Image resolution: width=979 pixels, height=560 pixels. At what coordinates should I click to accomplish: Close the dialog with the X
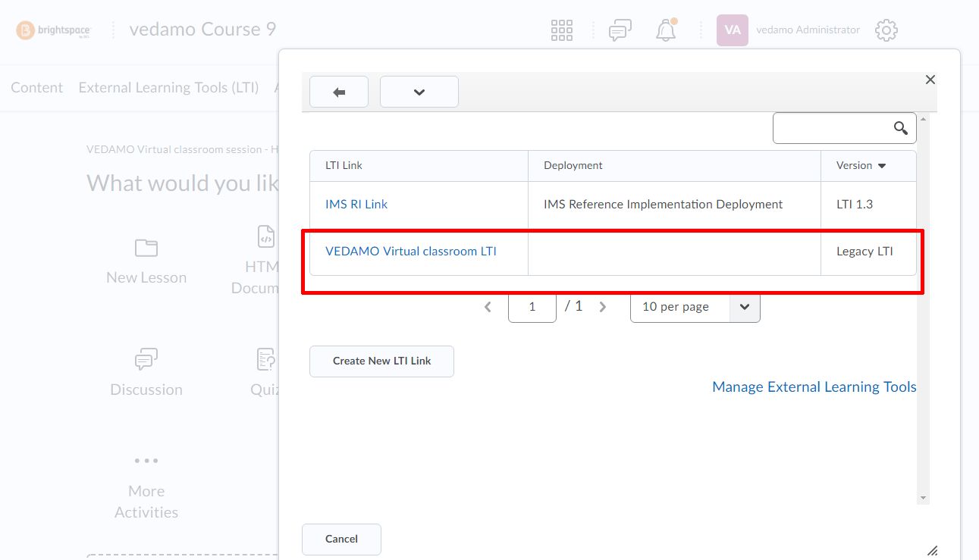tap(930, 80)
